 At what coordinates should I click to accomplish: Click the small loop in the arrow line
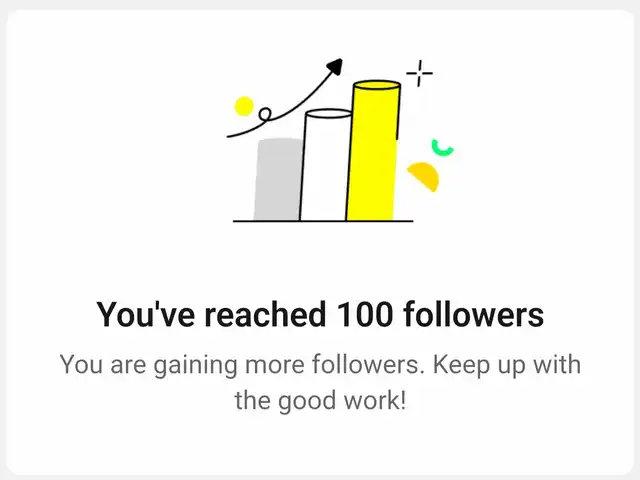(265, 113)
